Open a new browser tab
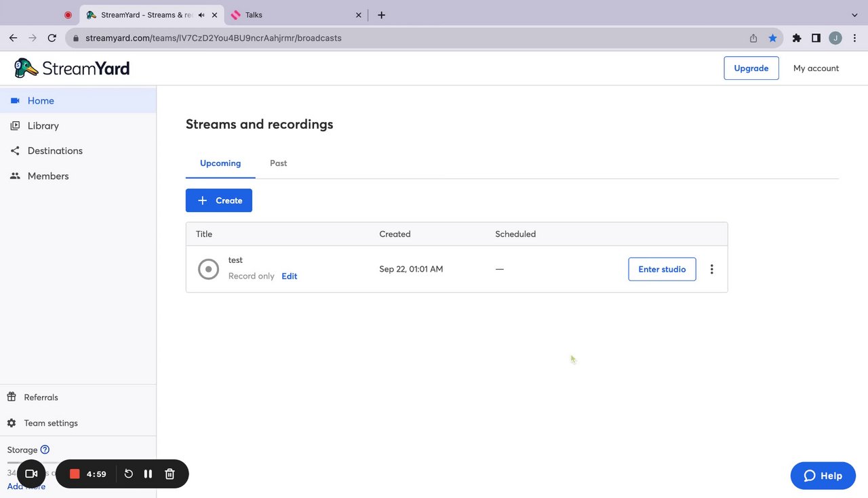Screen dimensions: 868x498 tap(381, 15)
